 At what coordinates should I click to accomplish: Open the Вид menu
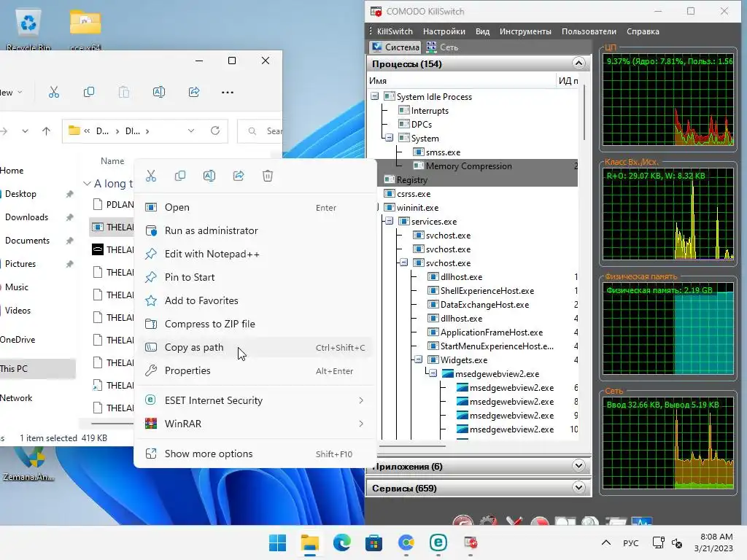483,31
